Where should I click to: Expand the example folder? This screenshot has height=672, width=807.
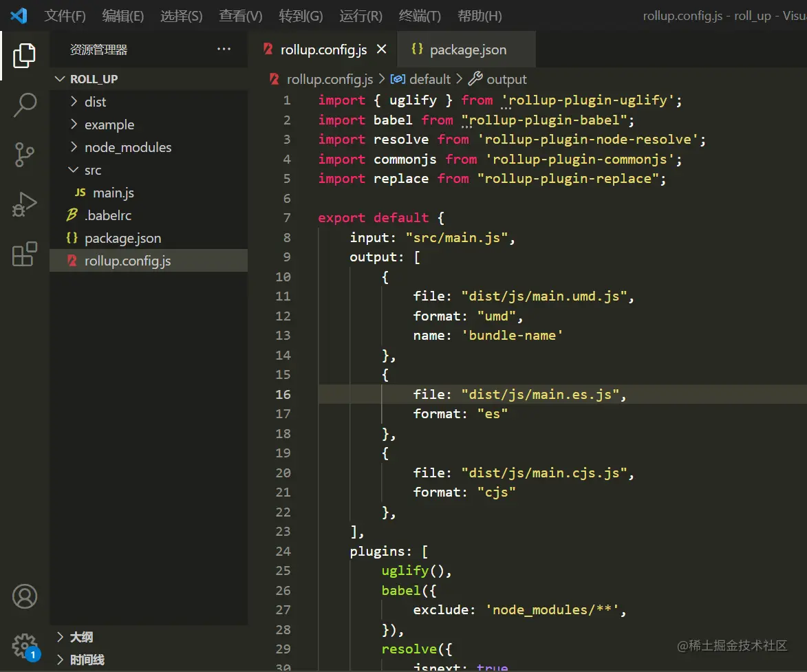[x=74, y=124]
